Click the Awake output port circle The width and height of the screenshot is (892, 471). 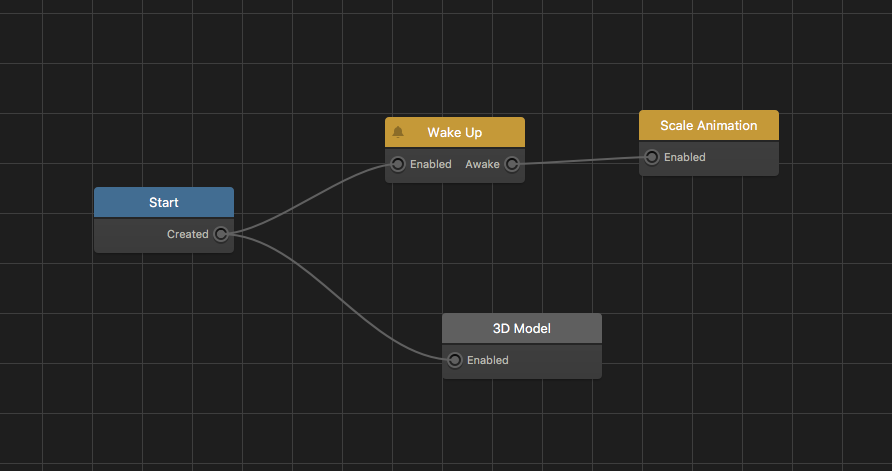click(512, 164)
